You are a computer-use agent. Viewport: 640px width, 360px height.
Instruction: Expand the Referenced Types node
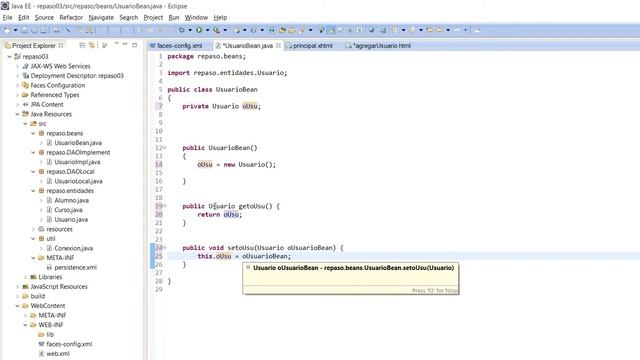[18, 95]
